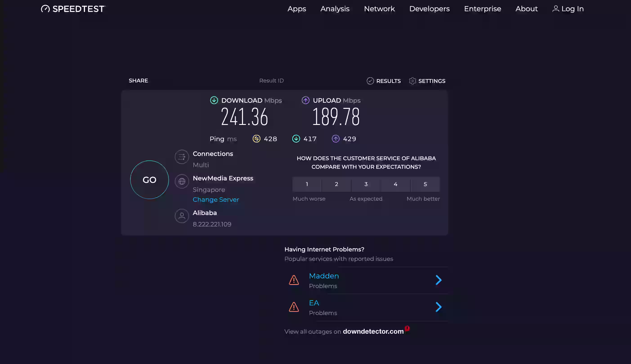Click the download arrow icon beside DOWNLOAD
Image resolution: width=631 pixels, height=364 pixels.
pyautogui.click(x=214, y=100)
